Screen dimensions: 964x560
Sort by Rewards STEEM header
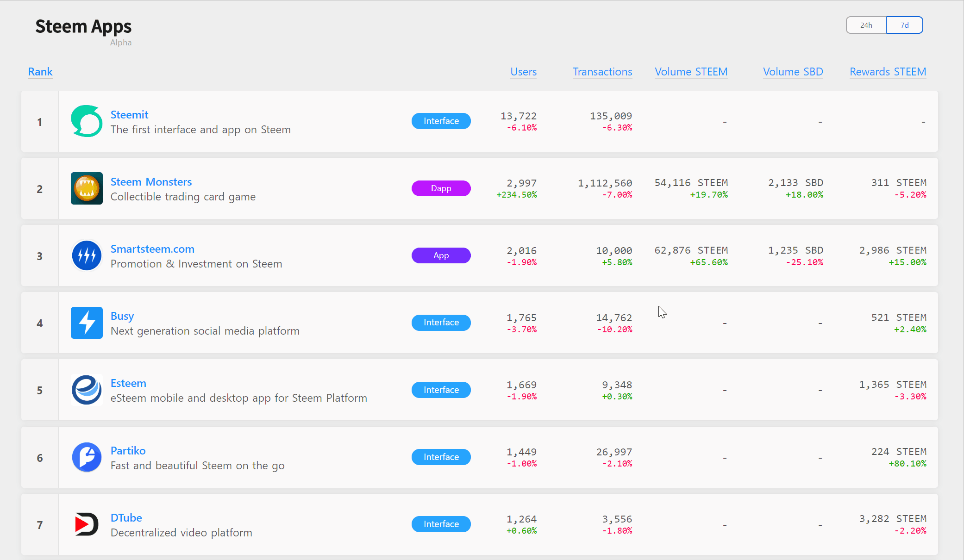point(888,72)
